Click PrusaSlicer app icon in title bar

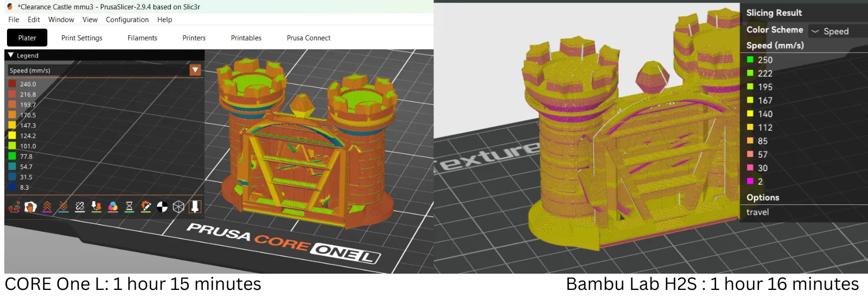pos(10,7)
